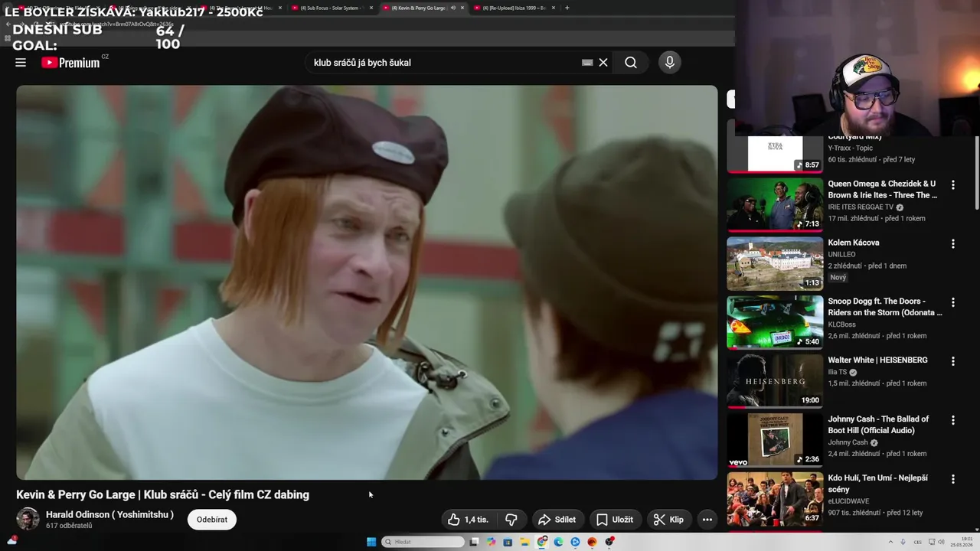Open options menu for Queen Omega video

[953, 184]
